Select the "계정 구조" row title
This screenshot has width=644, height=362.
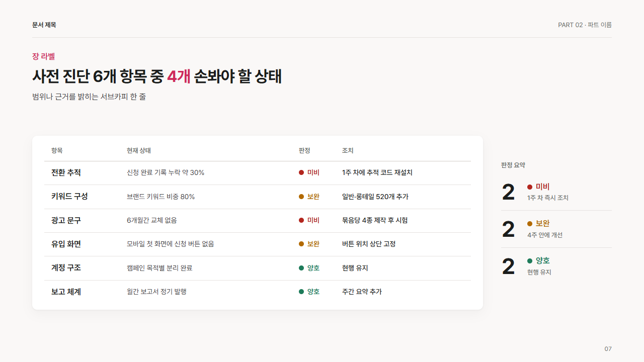tap(66, 268)
